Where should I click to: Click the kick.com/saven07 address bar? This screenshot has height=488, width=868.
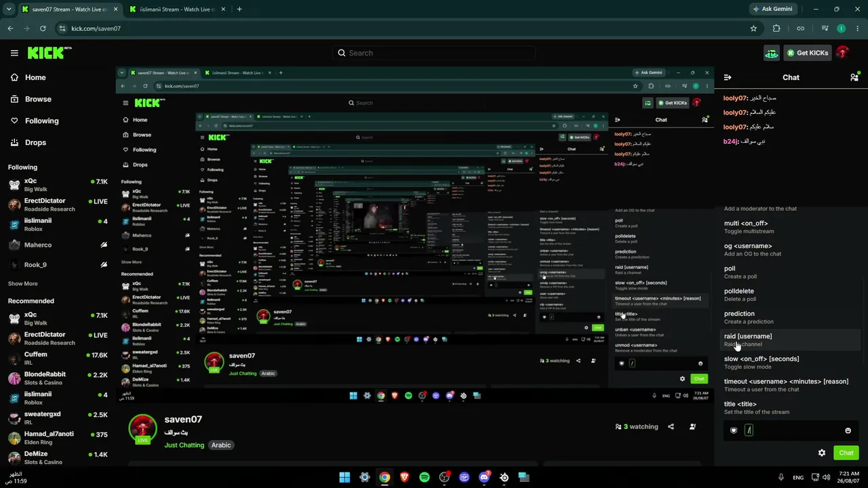[x=407, y=28]
